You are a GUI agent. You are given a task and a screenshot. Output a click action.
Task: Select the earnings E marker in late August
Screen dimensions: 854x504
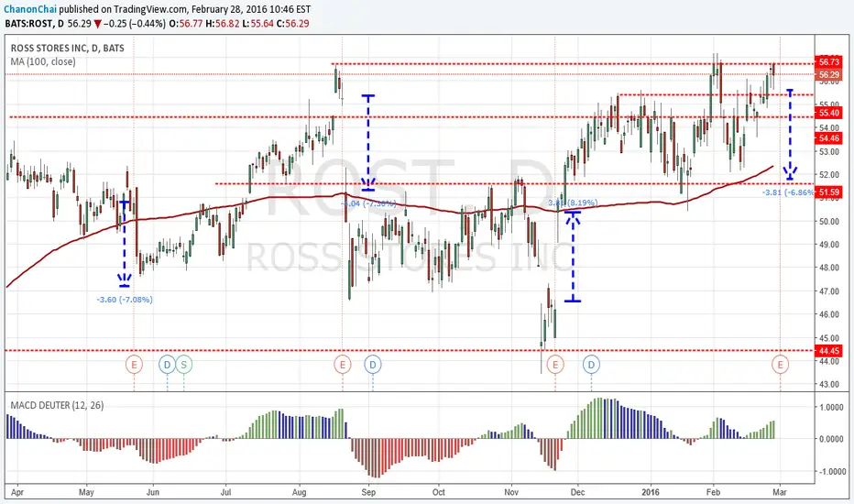[x=343, y=364]
